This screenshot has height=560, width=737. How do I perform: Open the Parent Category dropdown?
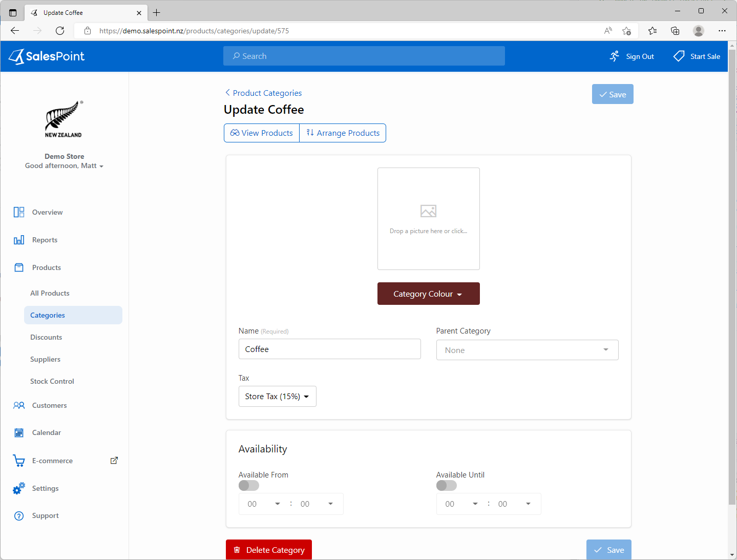[527, 349]
